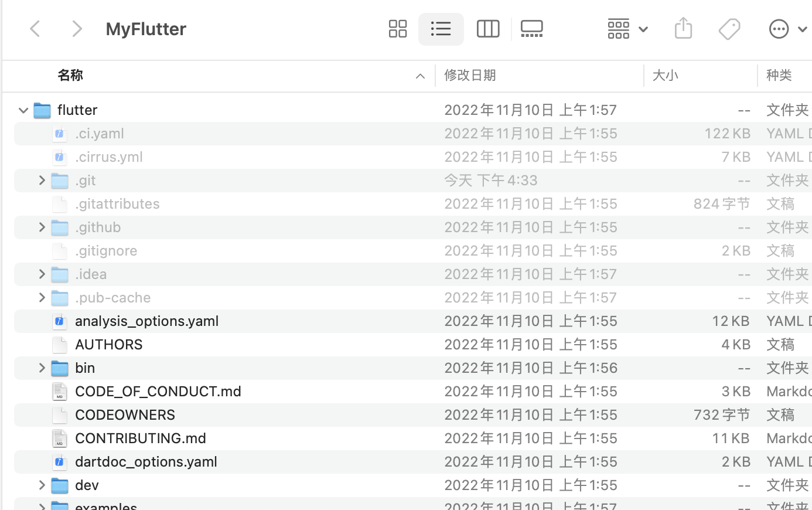
Task: Switch to gallery view
Action: 531,29
